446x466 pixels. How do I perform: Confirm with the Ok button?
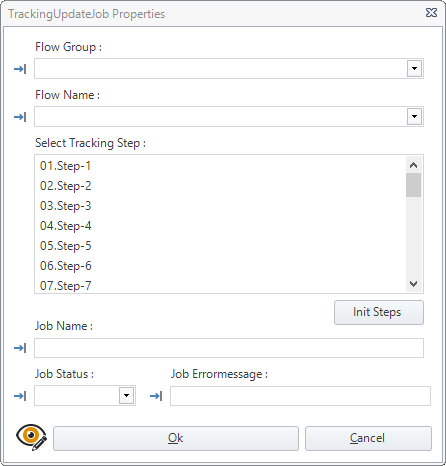point(176,438)
